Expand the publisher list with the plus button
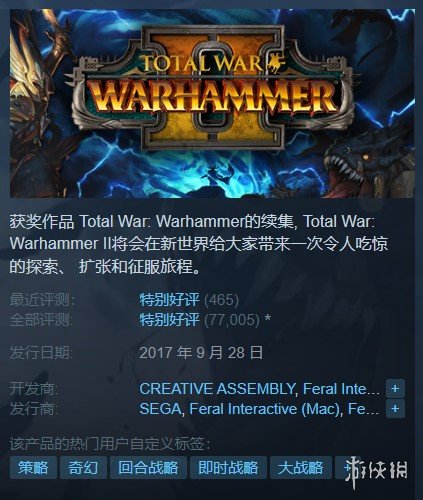Screen dimensions: 423x500 [x=395, y=409]
